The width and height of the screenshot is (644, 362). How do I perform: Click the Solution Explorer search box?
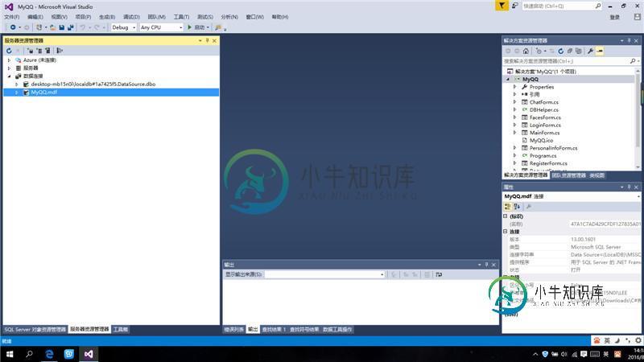point(572,61)
